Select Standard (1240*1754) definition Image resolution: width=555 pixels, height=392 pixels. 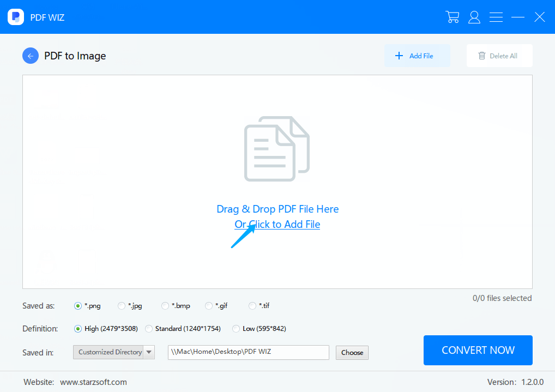click(149, 329)
